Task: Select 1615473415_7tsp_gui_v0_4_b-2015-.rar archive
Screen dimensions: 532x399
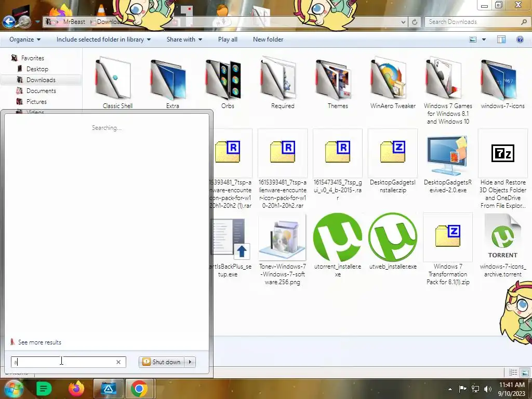Action: point(338,165)
